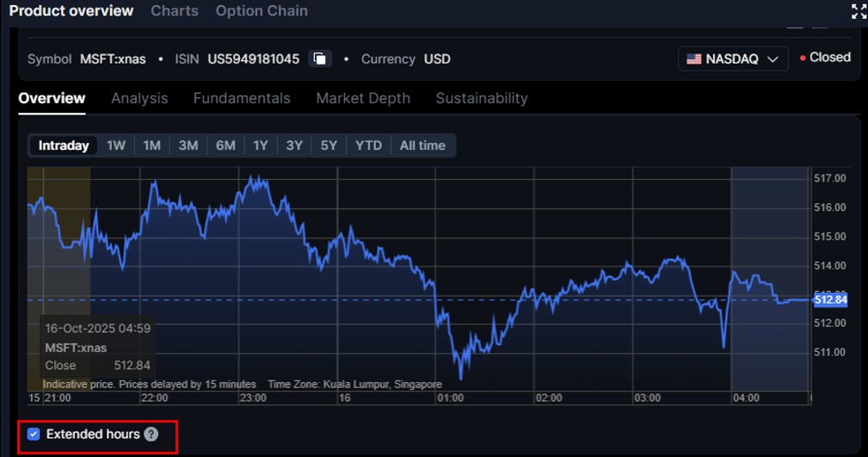Viewport: 868px width, 457px height.
Task: Display the All time chart range
Action: pos(422,145)
